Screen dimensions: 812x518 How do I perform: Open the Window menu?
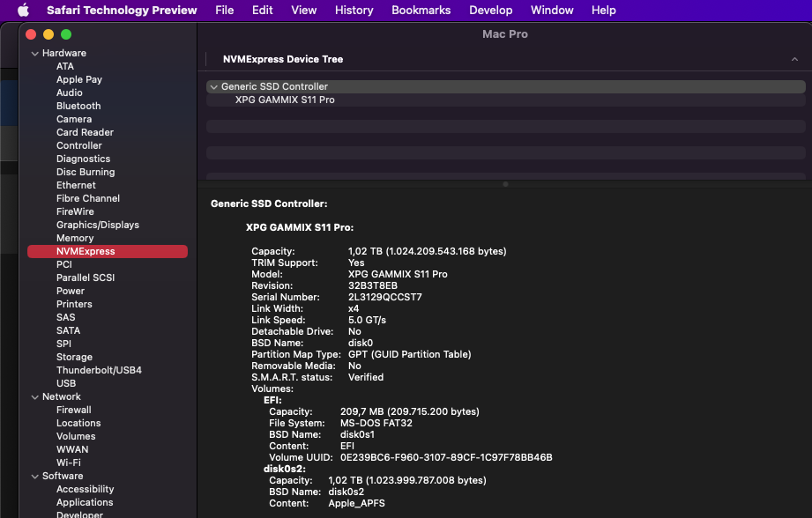pos(552,10)
